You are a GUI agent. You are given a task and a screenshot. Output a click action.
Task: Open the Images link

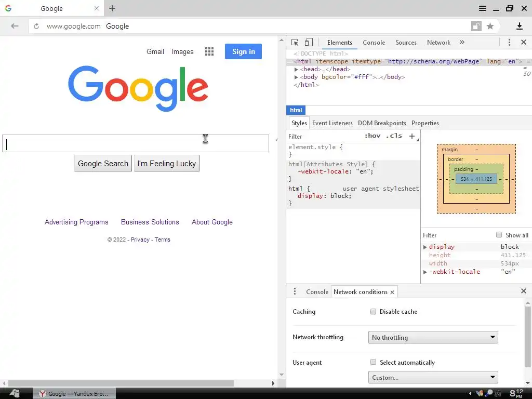182,51
